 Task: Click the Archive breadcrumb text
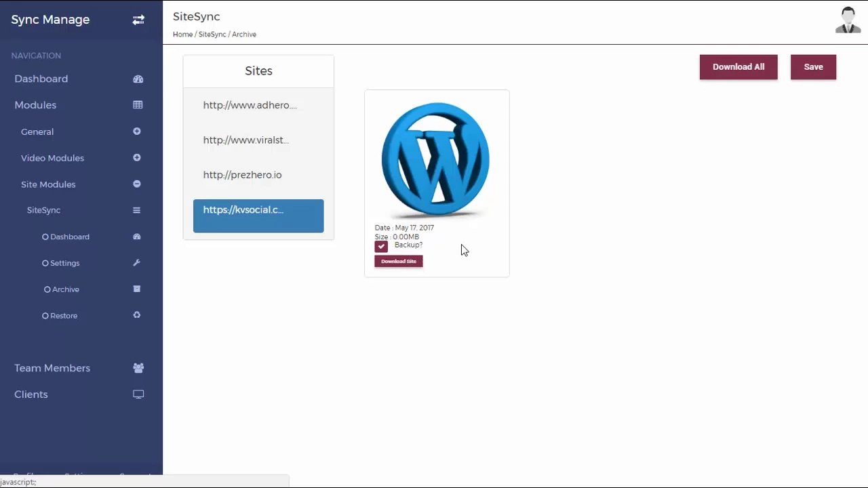click(x=244, y=34)
